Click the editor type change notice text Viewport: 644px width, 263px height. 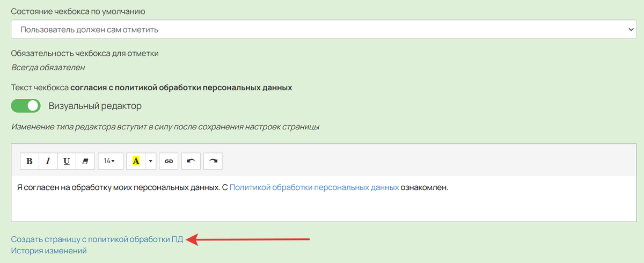click(165, 127)
